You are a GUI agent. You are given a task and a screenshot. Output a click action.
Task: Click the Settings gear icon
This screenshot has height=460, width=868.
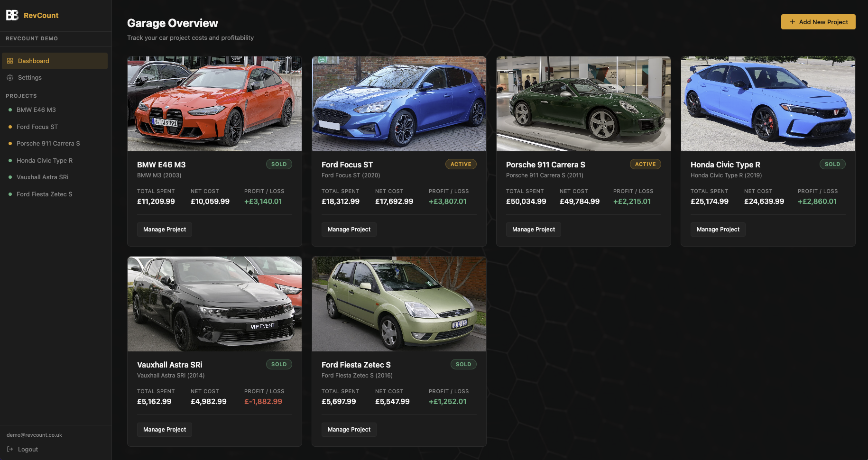10,78
